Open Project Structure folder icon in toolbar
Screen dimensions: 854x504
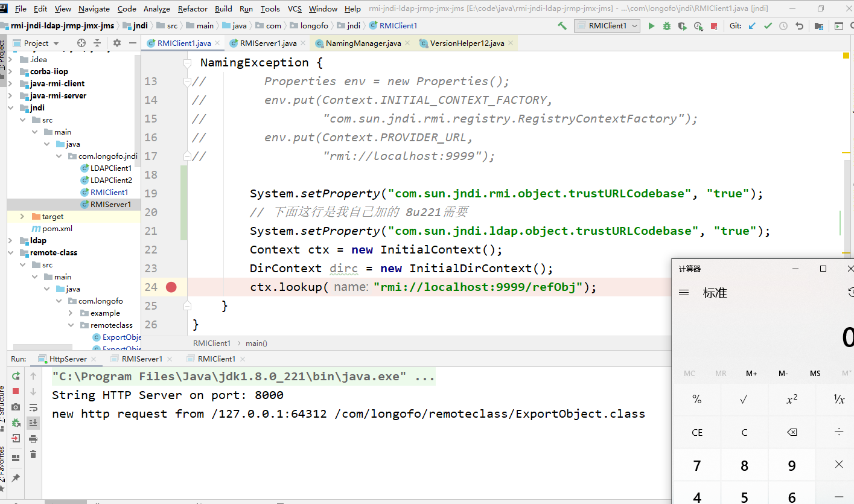coord(819,26)
